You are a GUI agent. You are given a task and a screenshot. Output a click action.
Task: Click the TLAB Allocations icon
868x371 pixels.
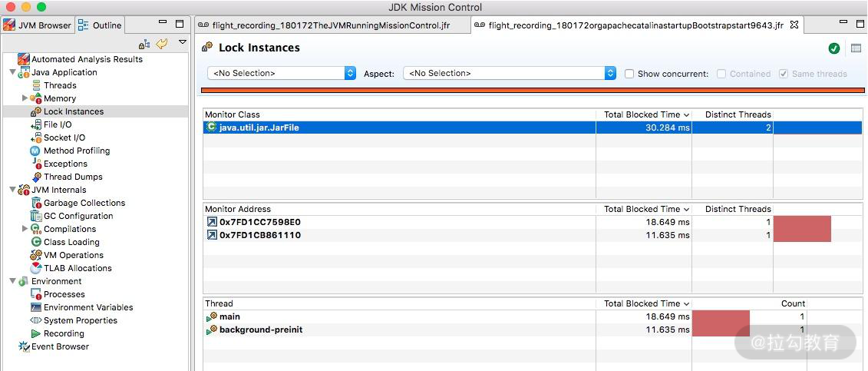point(36,268)
